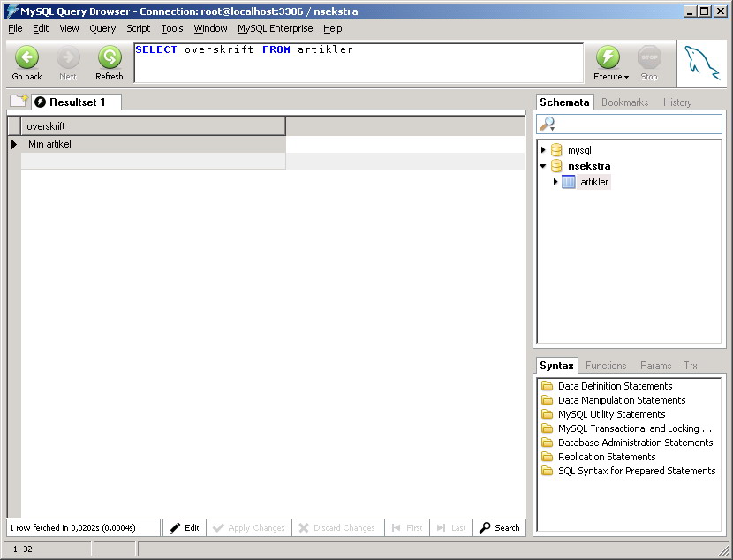This screenshot has width=733, height=560.
Task: Switch to the Bookmarks tab
Action: 624,102
